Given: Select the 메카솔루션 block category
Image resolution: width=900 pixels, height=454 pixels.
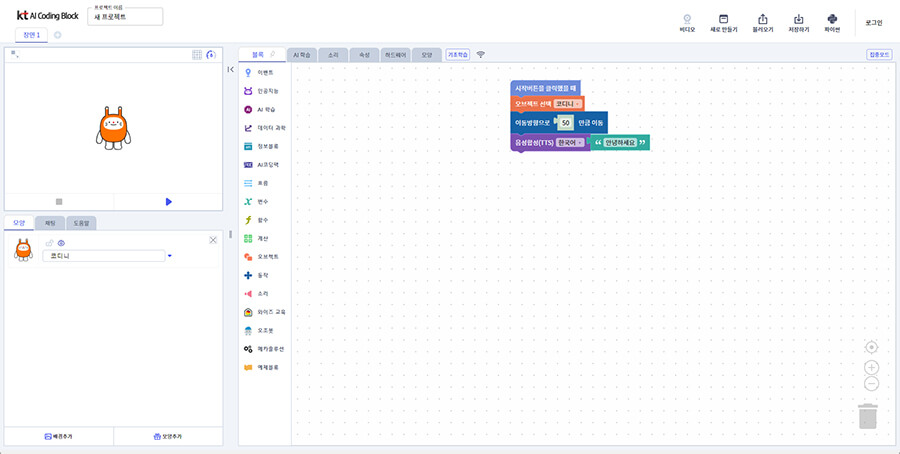Looking at the screenshot, I should coord(265,349).
